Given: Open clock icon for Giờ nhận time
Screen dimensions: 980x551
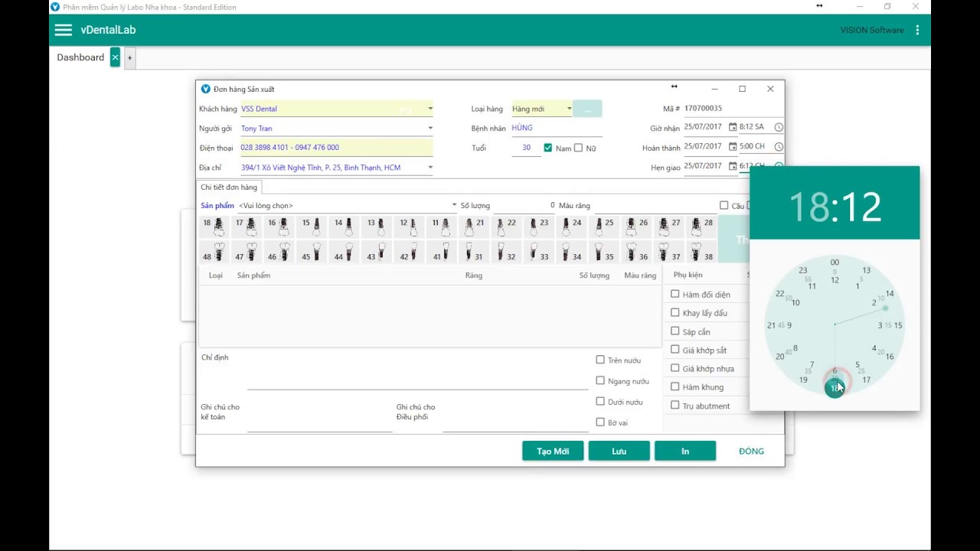Looking at the screenshot, I should 779,127.
